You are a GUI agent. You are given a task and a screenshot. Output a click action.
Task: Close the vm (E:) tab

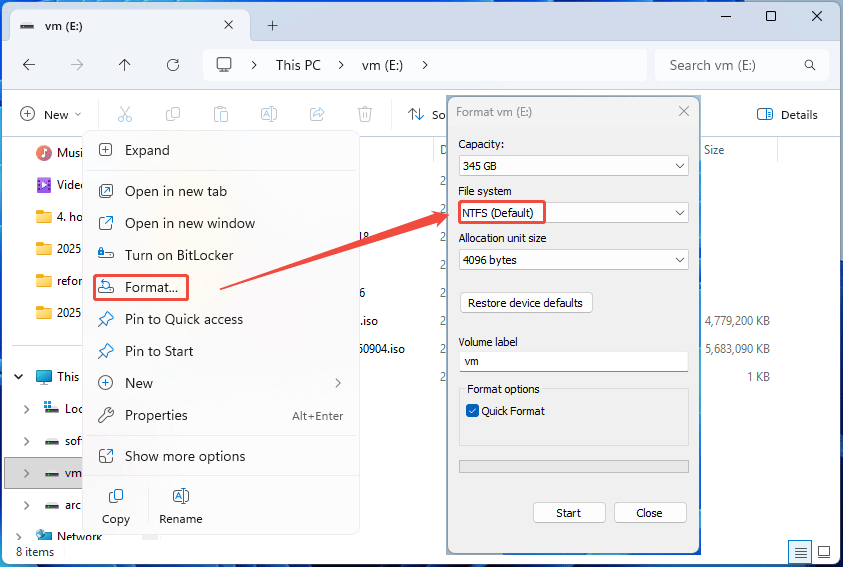tap(228, 25)
